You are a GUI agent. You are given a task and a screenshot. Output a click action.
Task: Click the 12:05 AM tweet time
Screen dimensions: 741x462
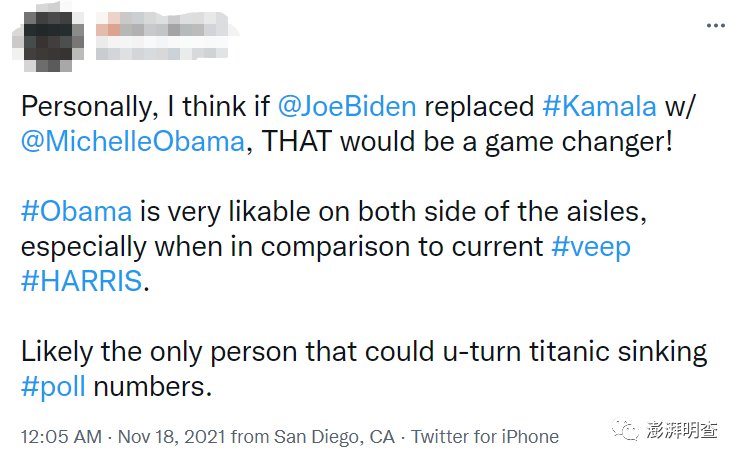tap(61, 437)
